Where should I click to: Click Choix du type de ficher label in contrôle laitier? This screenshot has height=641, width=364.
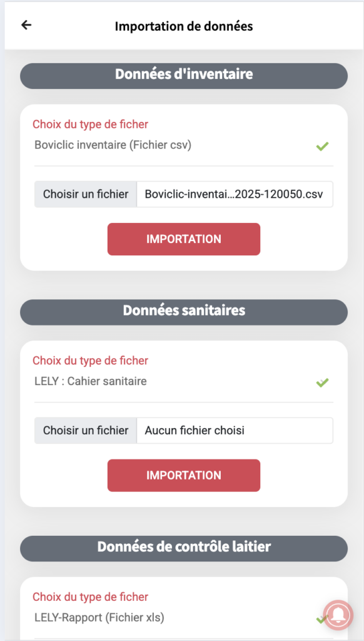click(x=90, y=597)
